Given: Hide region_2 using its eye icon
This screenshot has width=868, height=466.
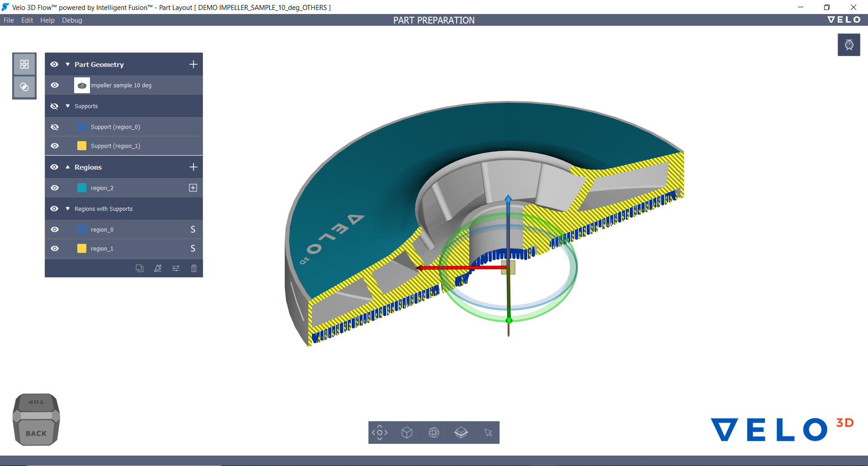Looking at the screenshot, I should pyautogui.click(x=55, y=188).
